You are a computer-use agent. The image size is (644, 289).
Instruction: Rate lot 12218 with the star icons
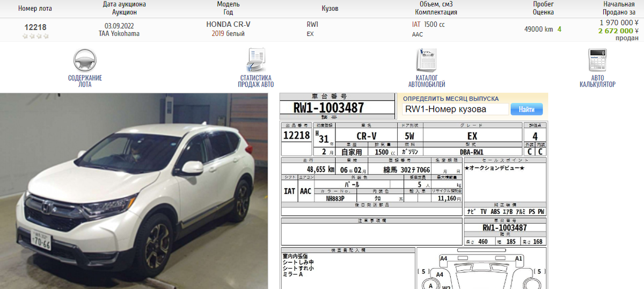point(35,36)
